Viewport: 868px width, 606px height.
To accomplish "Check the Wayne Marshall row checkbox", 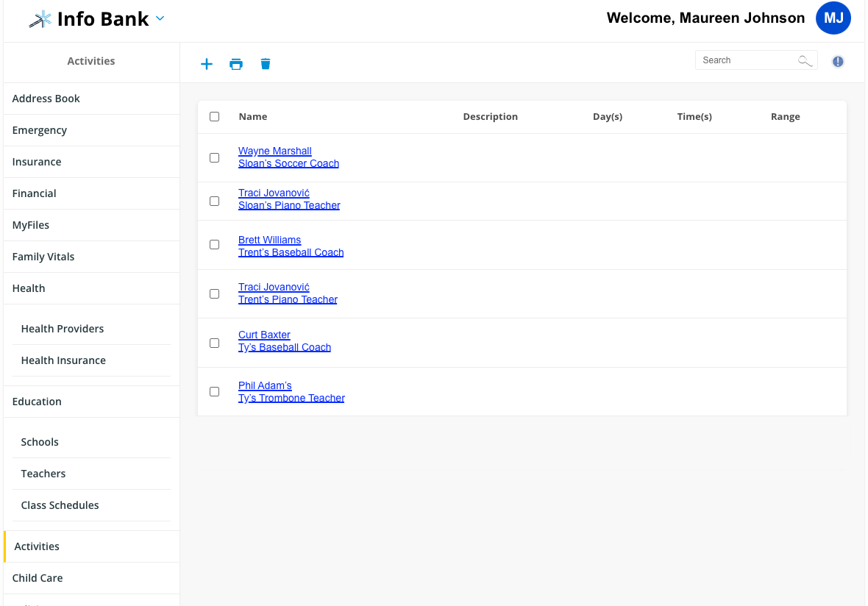I will [214, 157].
